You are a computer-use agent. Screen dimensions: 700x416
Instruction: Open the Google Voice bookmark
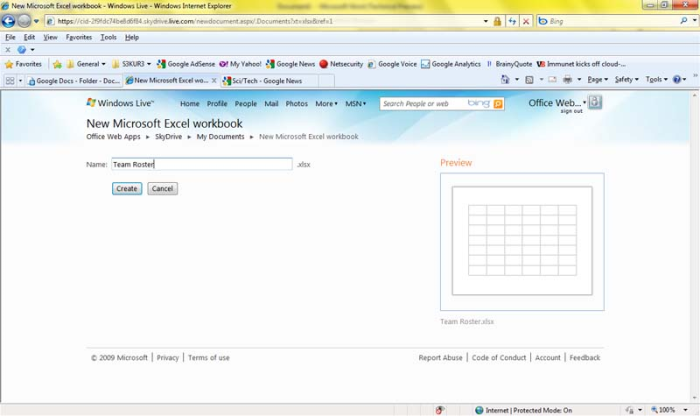pyautogui.click(x=392, y=64)
